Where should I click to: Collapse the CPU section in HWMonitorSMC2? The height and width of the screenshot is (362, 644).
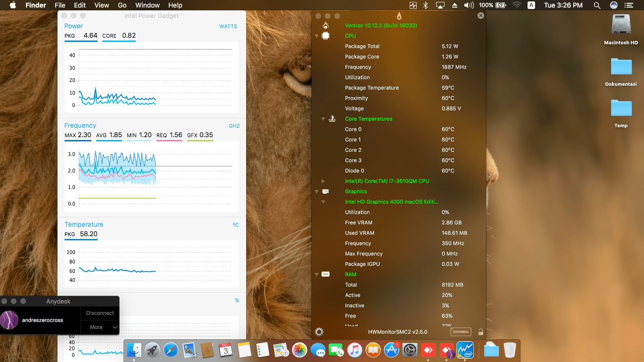pyautogui.click(x=316, y=36)
